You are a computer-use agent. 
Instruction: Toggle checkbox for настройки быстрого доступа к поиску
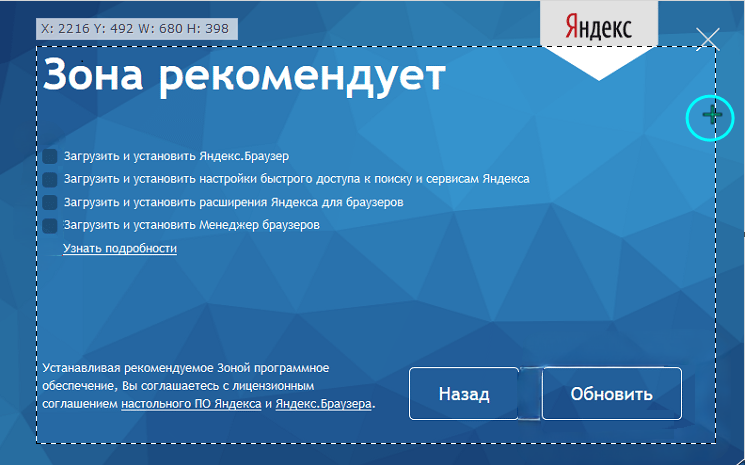(50, 179)
